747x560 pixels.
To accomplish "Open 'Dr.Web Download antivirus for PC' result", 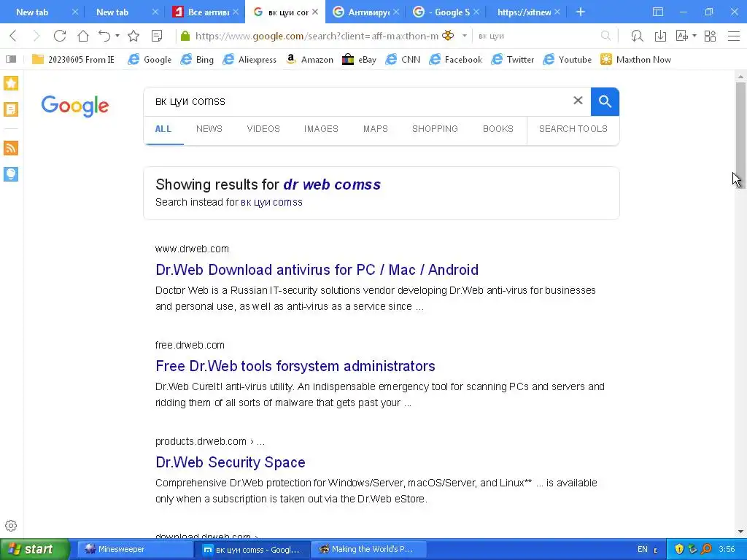I will pos(317,270).
